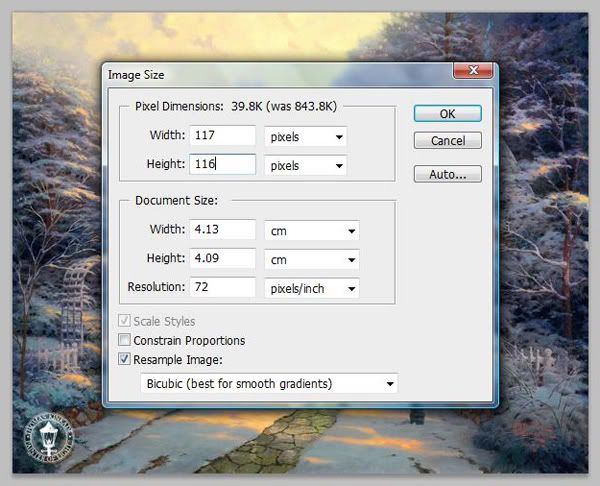Click the Document Size group label
600x486 pixels.
(x=176, y=201)
